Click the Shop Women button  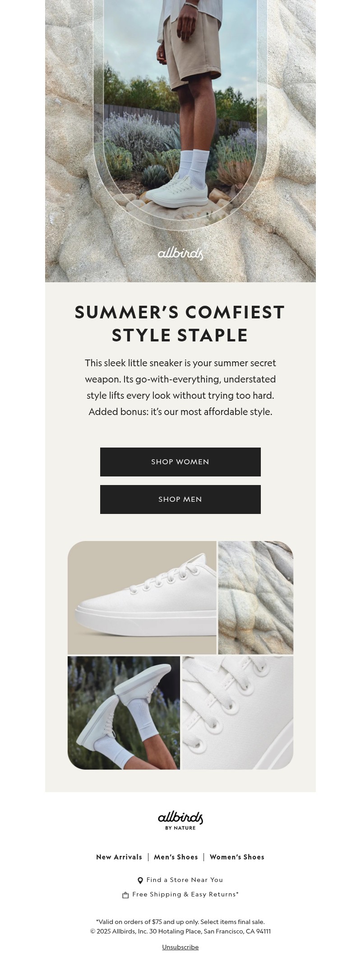click(x=180, y=462)
